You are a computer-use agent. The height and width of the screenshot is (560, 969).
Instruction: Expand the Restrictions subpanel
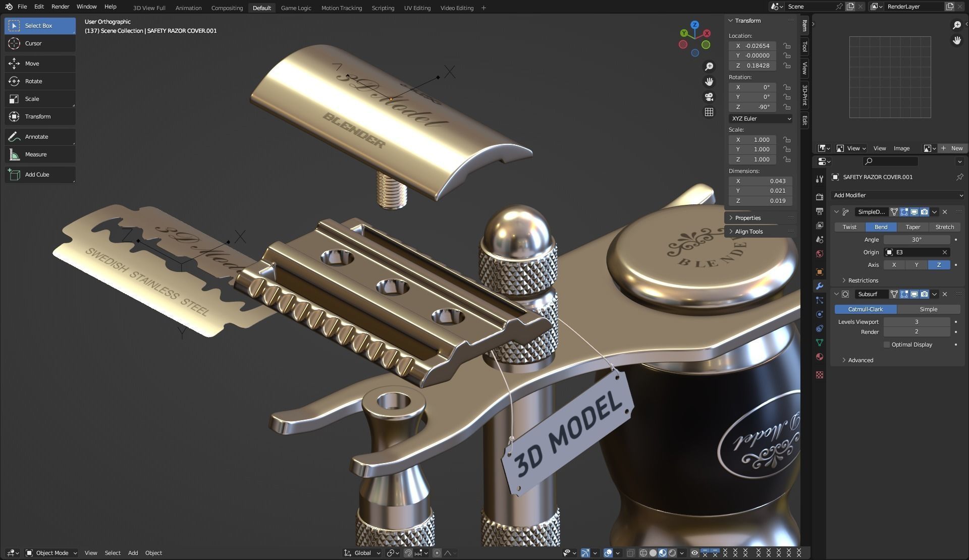[x=860, y=281]
